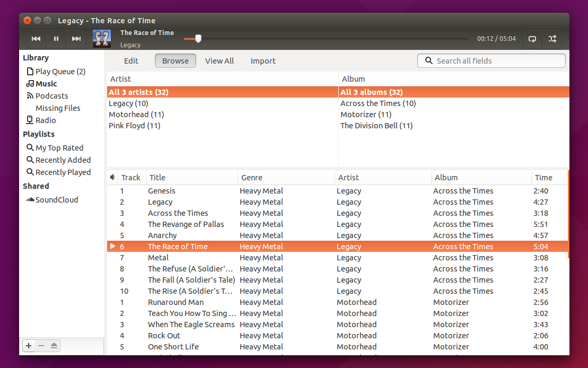Select the track Anarchy in the track list
Viewport: 588px width, 368px height.
[x=162, y=235]
